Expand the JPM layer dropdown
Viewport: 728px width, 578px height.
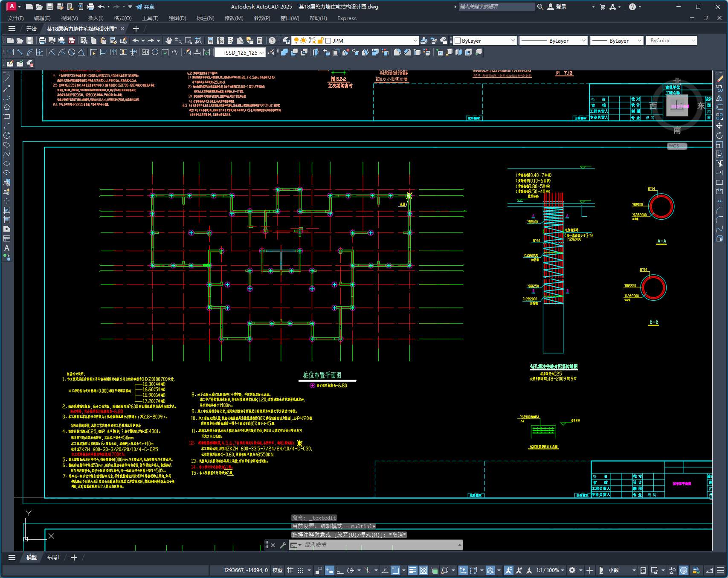(x=415, y=41)
